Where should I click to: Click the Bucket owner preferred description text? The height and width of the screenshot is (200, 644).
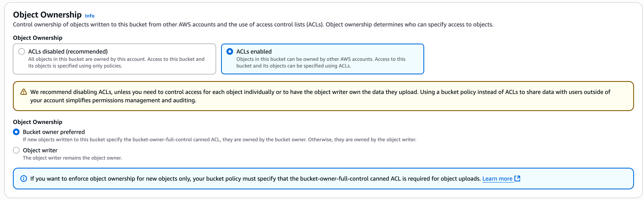[x=219, y=140]
